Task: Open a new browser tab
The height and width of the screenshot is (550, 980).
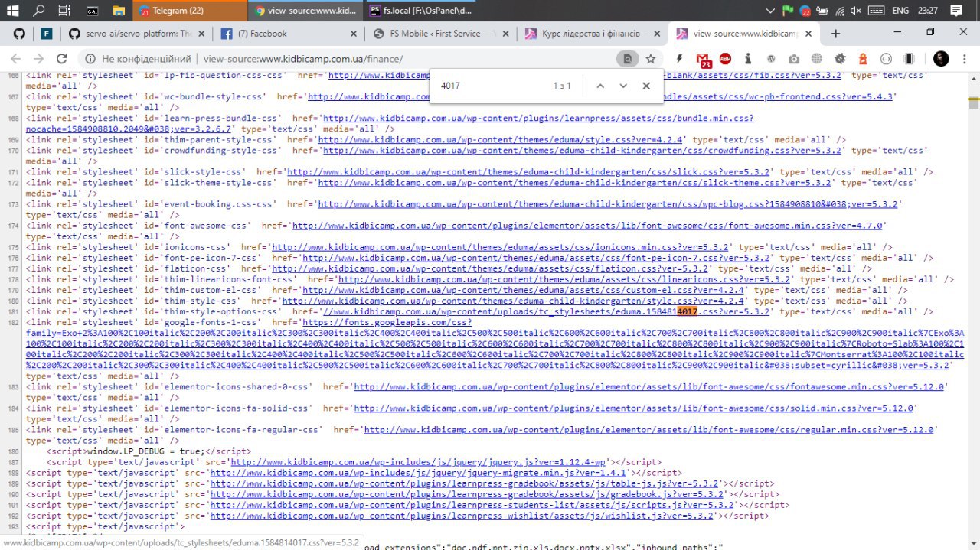Action: click(835, 34)
